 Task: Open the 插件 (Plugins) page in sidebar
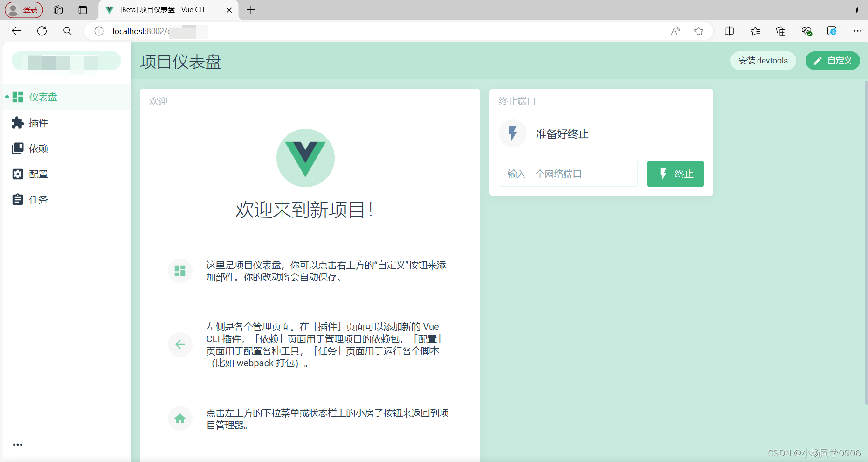38,123
